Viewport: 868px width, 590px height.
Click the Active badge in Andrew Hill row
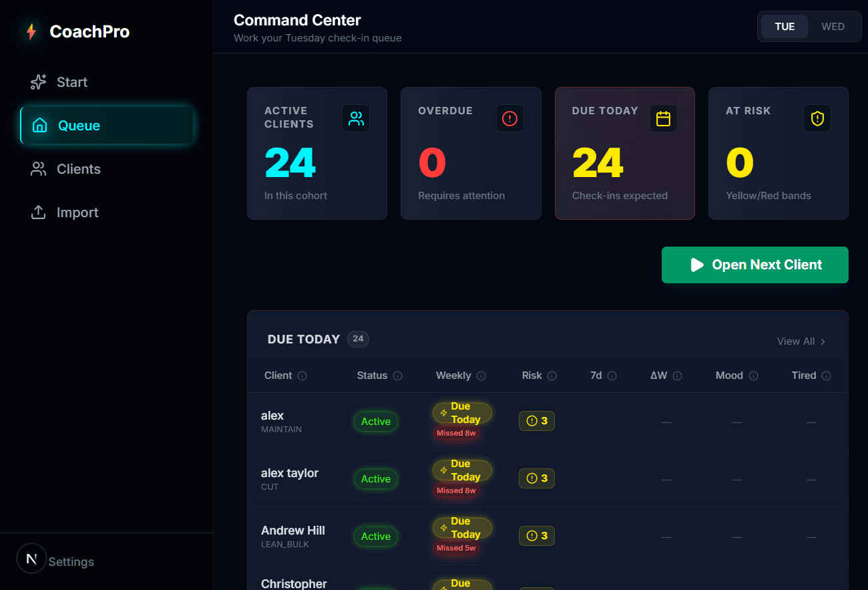(x=376, y=537)
